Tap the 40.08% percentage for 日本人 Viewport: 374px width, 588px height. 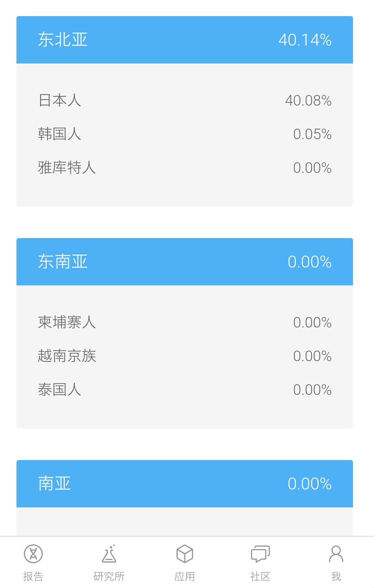coord(308,101)
